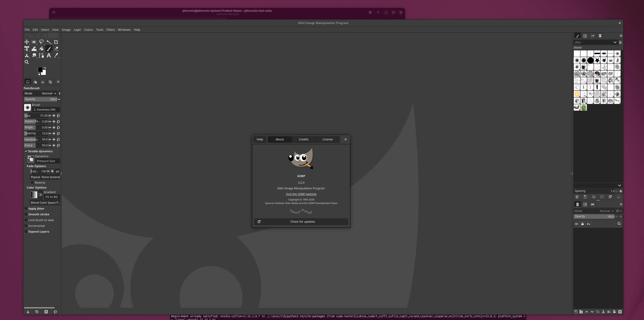Select the Hardness 050 brush thumbnail

click(28, 107)
